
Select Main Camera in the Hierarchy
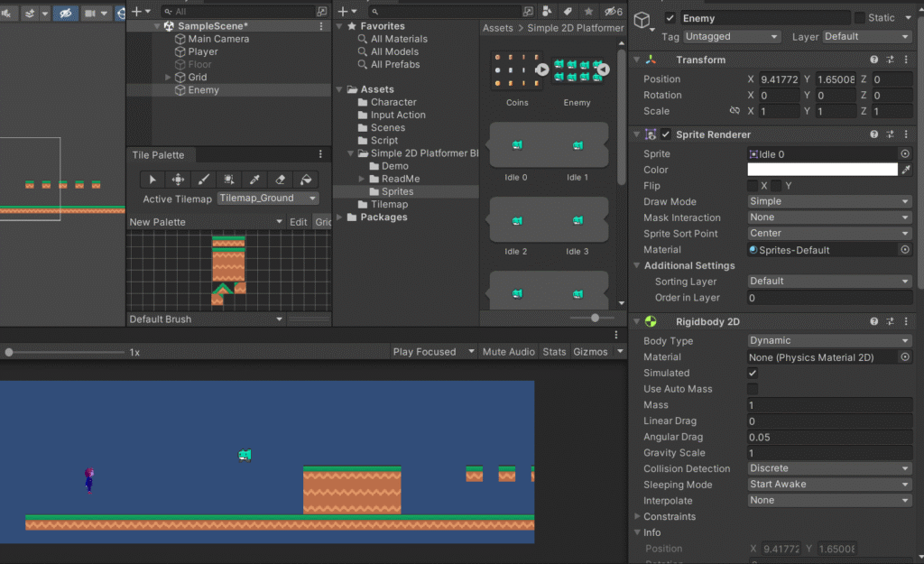(218, 39)
